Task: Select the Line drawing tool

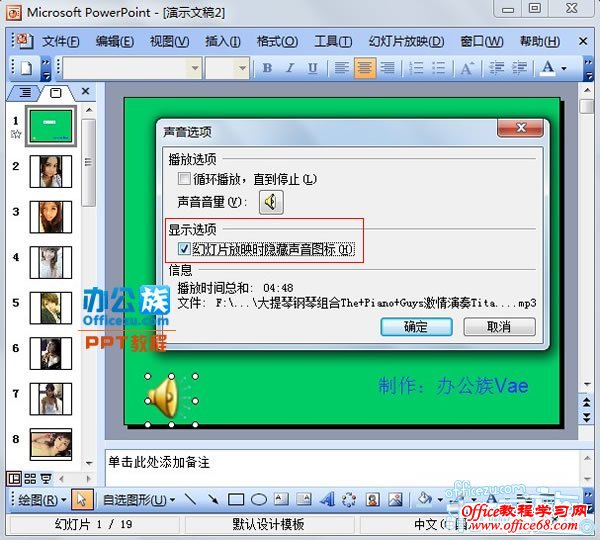Action: pos(190,499)
